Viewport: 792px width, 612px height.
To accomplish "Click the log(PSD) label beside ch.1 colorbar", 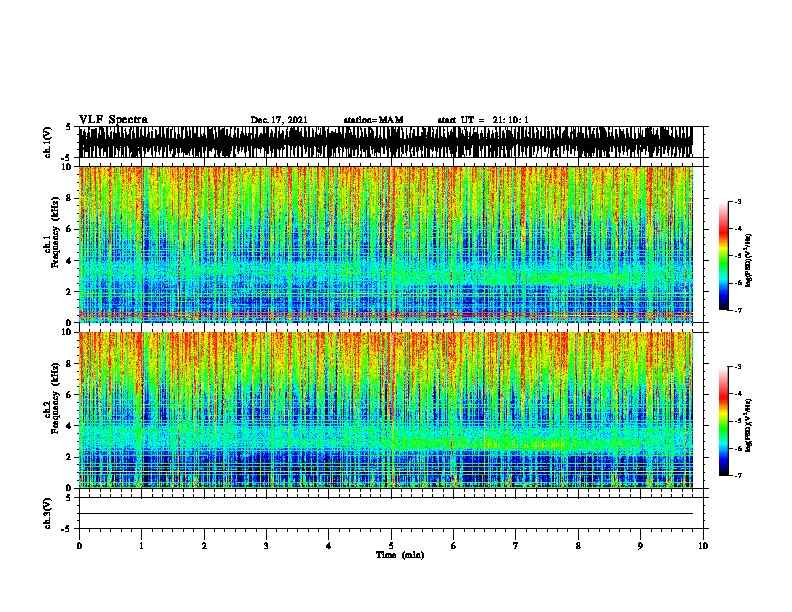I will (x=749, y=260).
